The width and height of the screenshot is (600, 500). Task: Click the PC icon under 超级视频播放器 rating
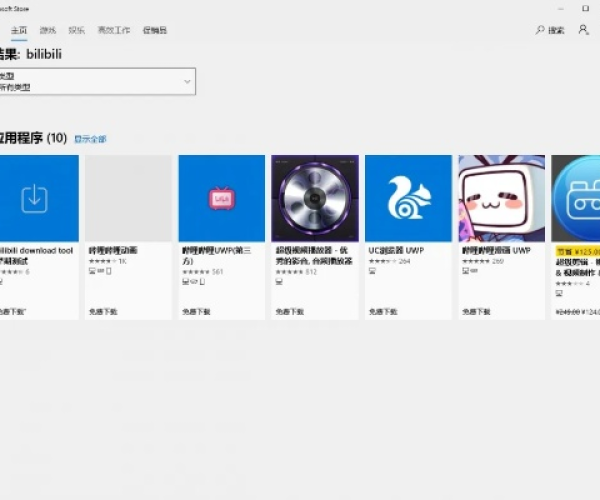[x=279, y=282]
